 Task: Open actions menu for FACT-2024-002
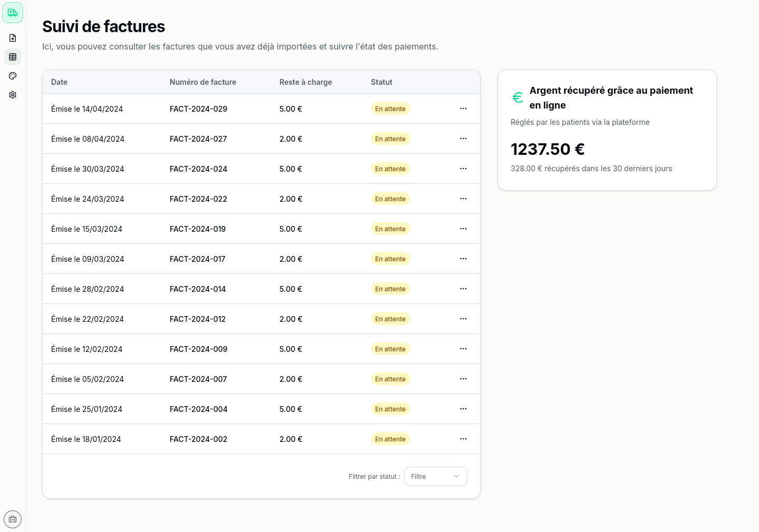click(x=463, y=439)
